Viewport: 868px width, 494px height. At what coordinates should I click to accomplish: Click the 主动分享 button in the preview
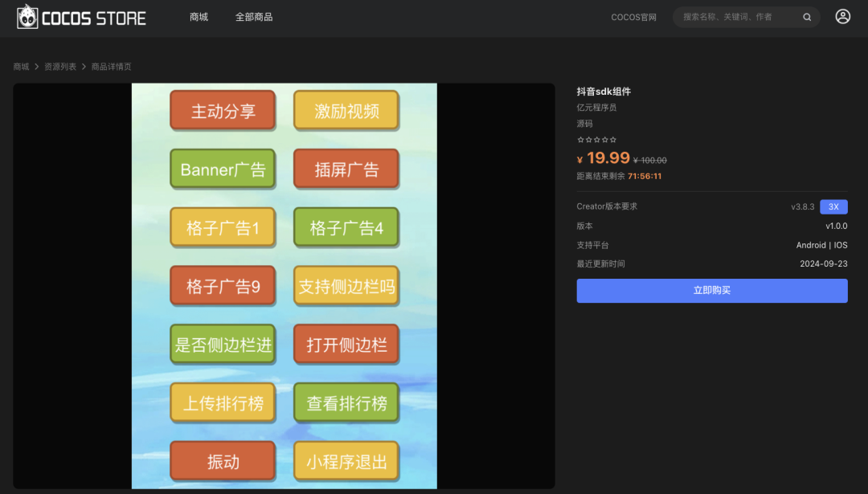click(223, 111)
